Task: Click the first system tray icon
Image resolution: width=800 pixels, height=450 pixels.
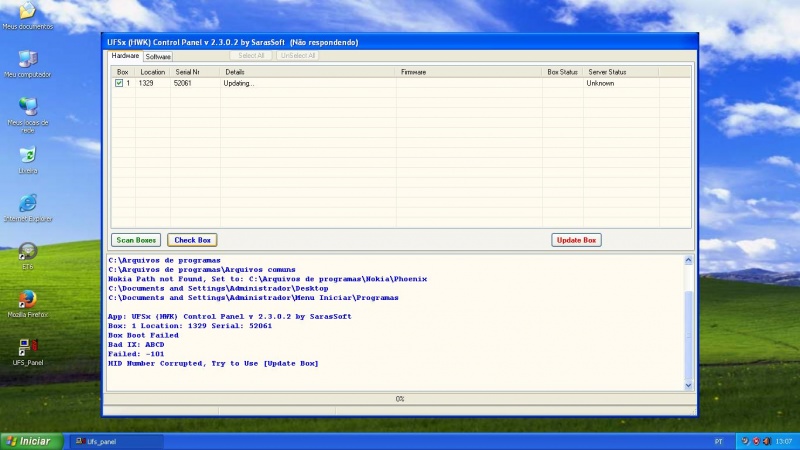Action: [745, 441]
